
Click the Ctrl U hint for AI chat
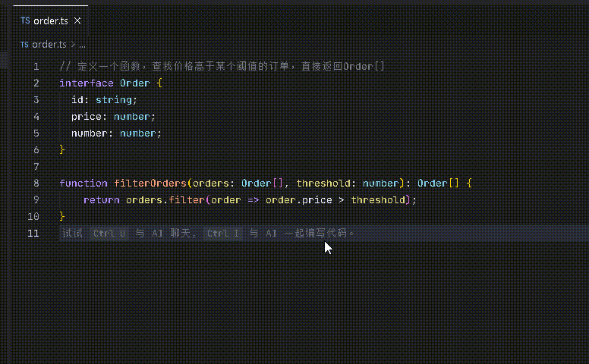point(109,234)
